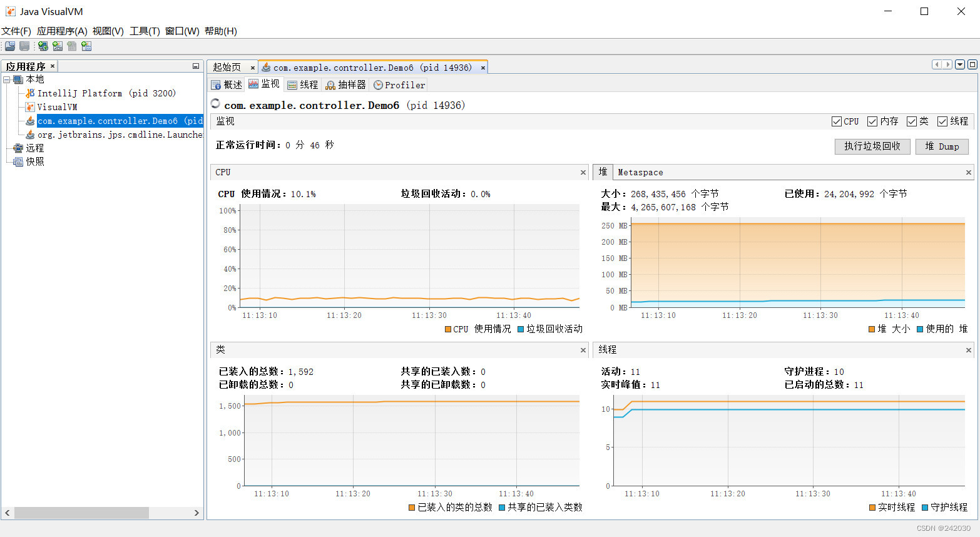Viewport: 980px width, 537px height.
Task: Open the 文件(F) menu
Action: [x=16, y=31]
